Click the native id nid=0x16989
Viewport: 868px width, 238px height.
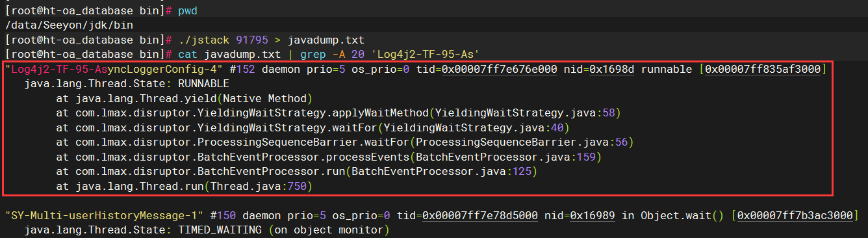580,215
